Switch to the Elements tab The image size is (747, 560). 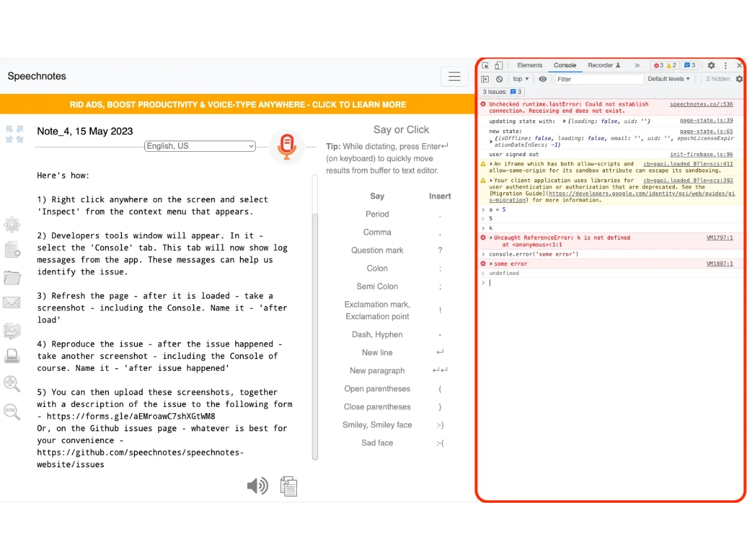(x=530, y=65)
